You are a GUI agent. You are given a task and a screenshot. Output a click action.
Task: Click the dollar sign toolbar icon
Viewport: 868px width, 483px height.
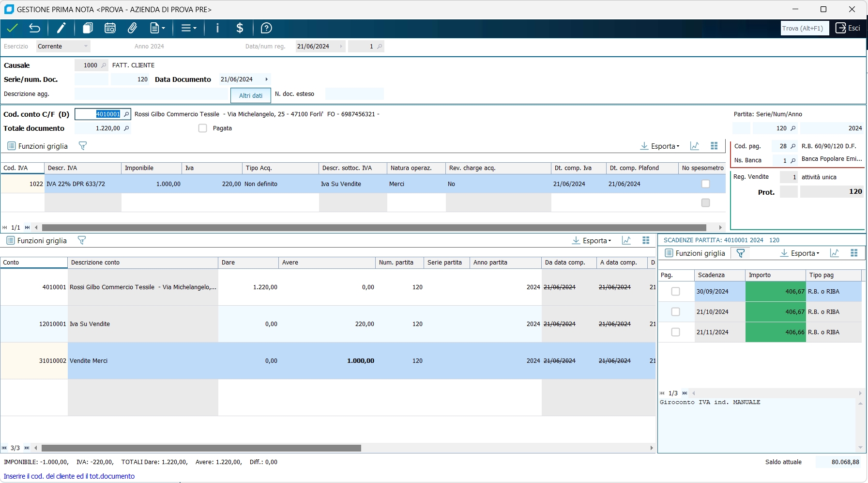click(x=240, y=28)
